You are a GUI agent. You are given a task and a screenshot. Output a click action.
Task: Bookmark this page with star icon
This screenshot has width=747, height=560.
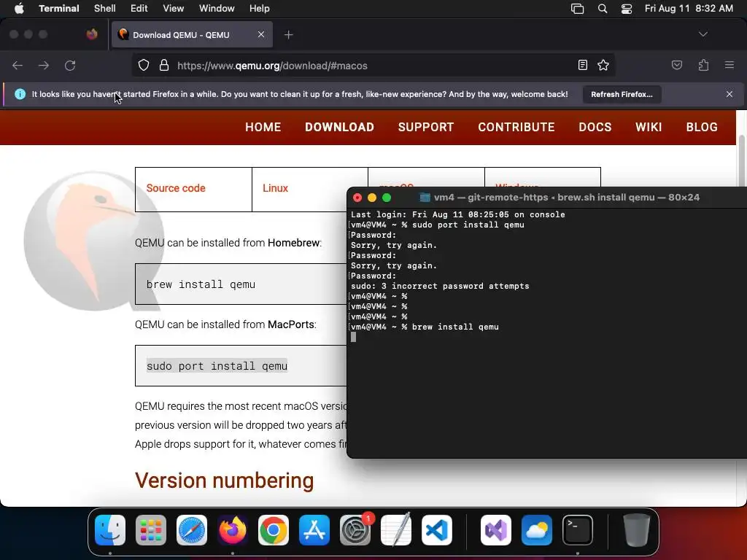point(603,65)
